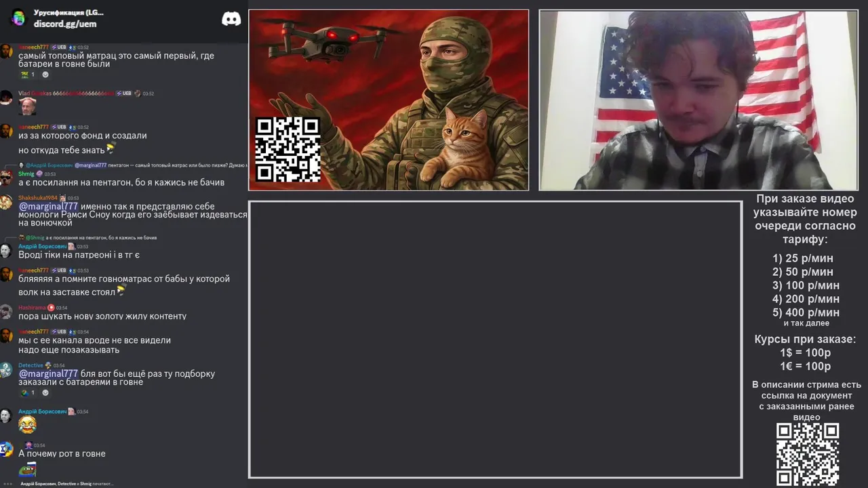Click emoji after 'волк на заставке стоял'
Image resolution: width=868 pixels, height=488 pixels.
tap(121, 291)
